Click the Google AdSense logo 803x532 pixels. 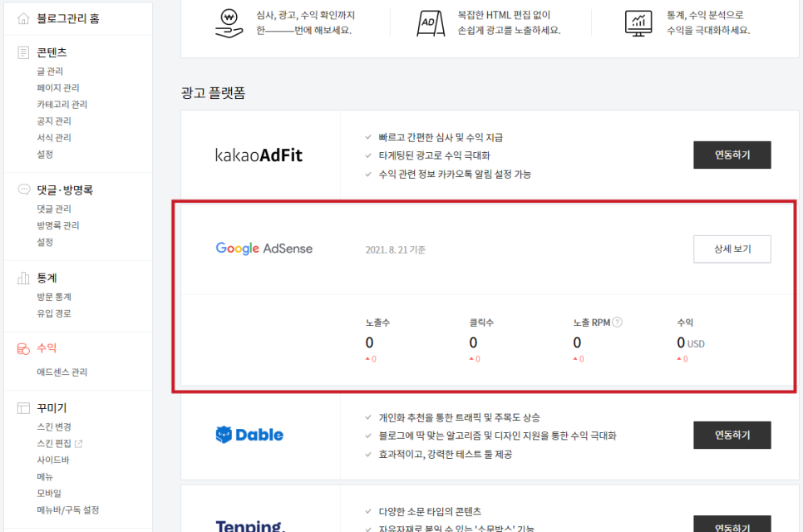[x=264, y=249]
